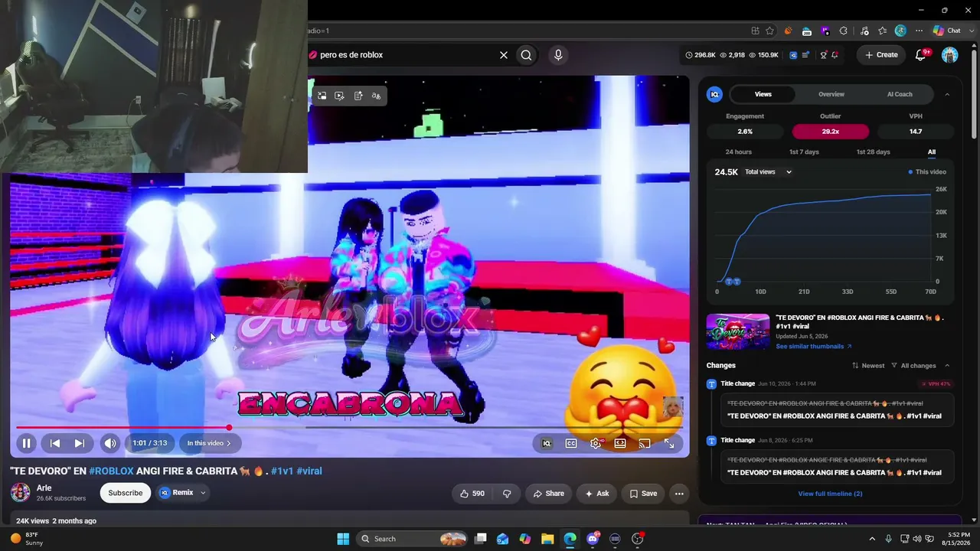
Task: Open the vidIQ trophy icon in header
Action: coord(824,55)
